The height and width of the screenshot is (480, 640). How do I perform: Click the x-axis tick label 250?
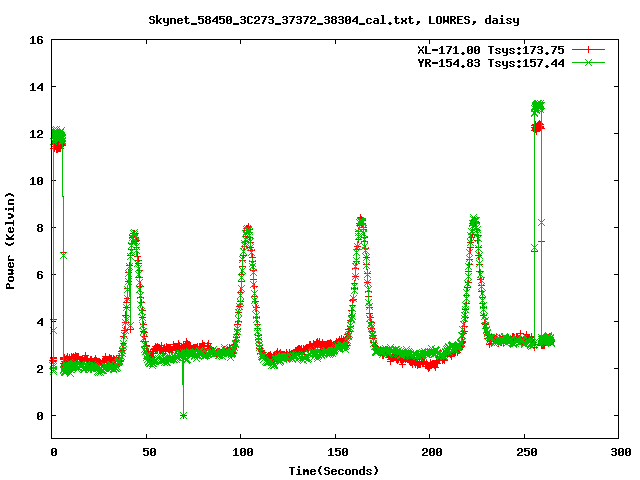pyautogui.click(x=527, y=452)
